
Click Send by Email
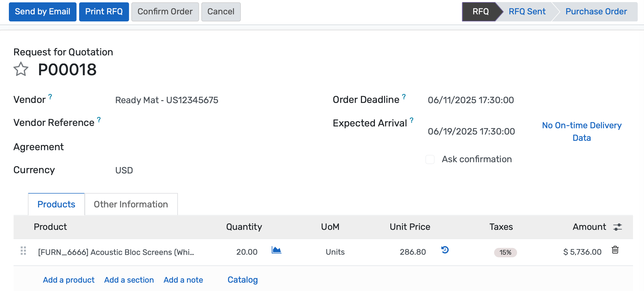click(x=43, y=11)
